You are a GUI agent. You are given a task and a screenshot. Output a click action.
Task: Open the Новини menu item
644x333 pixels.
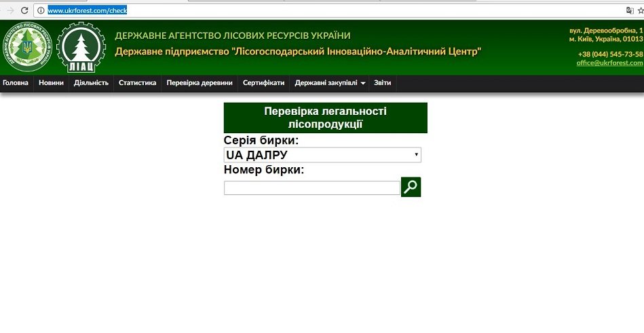[52, 83]
